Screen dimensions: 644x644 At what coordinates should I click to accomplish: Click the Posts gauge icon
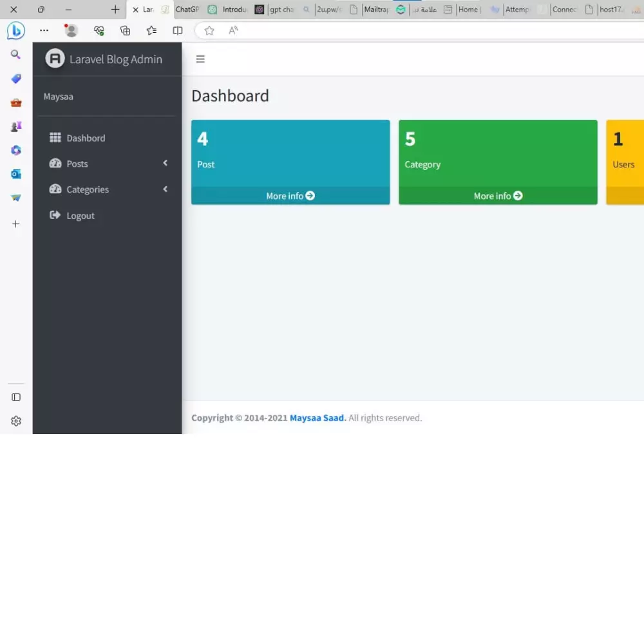[x=55, y=164]
